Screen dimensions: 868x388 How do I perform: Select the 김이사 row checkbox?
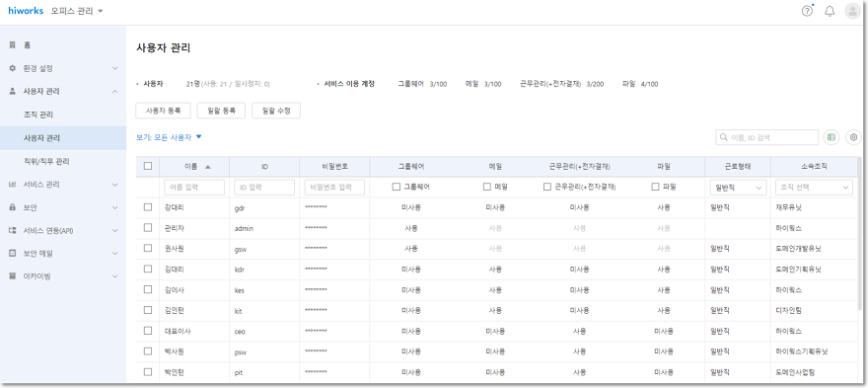click(148, 289)
